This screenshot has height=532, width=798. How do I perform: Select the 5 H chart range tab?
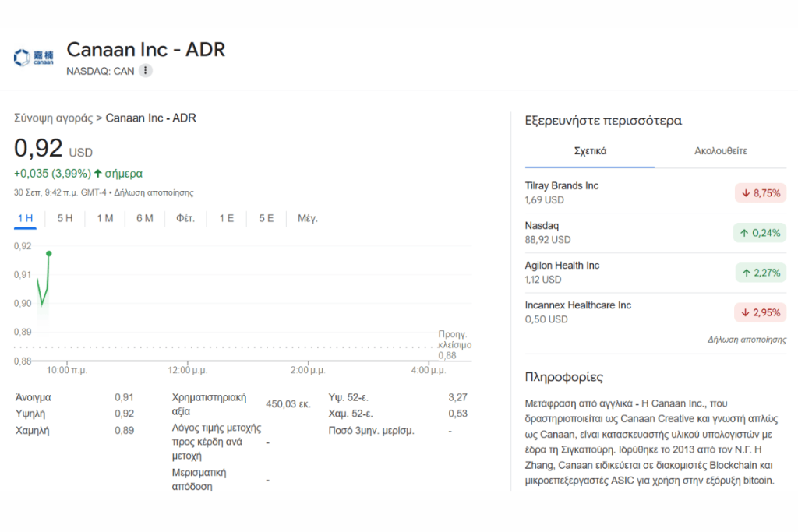[65, 218]
